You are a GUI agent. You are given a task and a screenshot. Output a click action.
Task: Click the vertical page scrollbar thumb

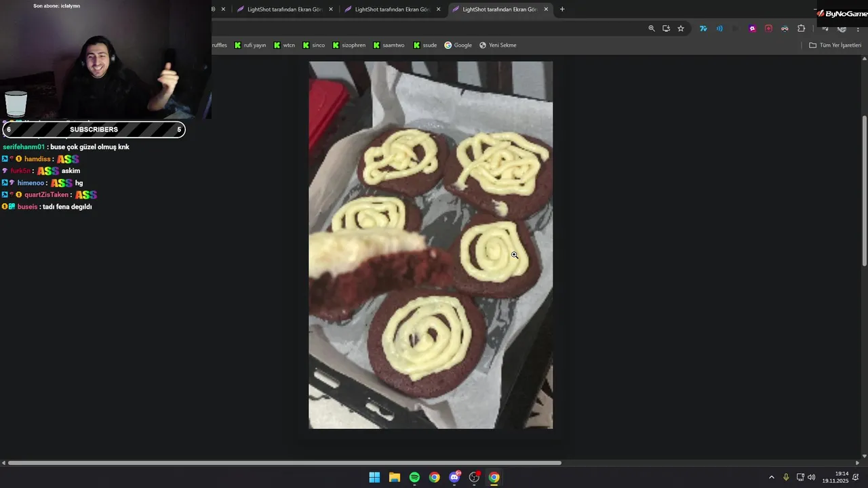(864, 190)
